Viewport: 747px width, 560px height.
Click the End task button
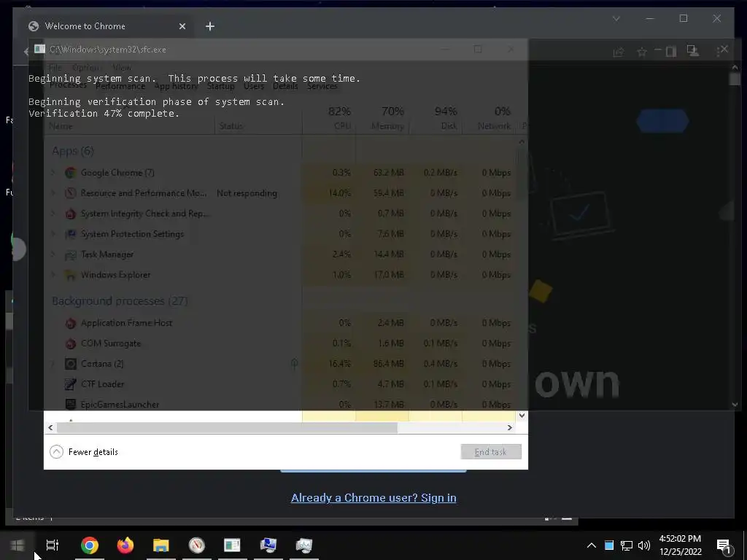tap(491, 452)
